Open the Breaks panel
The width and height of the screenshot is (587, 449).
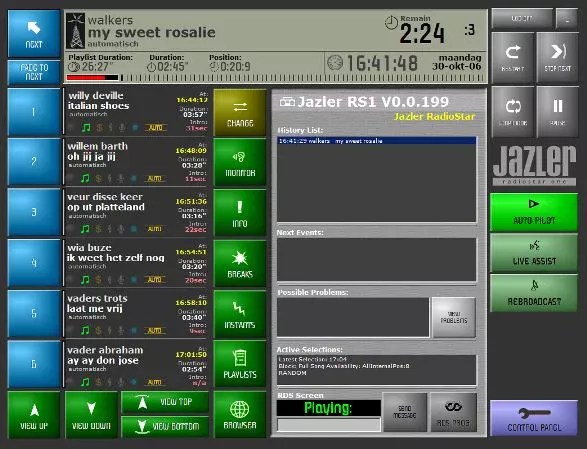[x=240, y=264]
